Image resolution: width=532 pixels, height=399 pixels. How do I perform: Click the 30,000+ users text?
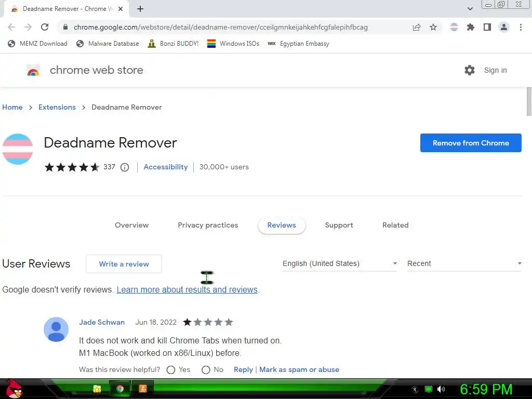pos(224,167)
